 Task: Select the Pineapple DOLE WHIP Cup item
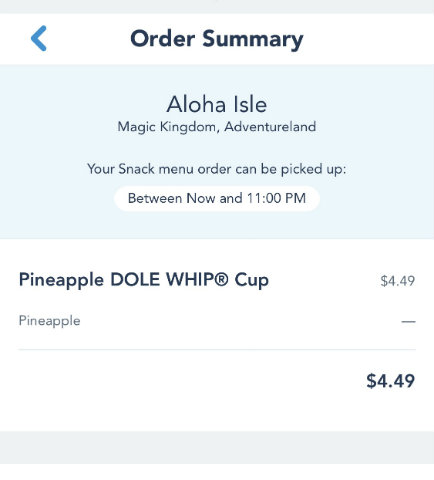144,280
